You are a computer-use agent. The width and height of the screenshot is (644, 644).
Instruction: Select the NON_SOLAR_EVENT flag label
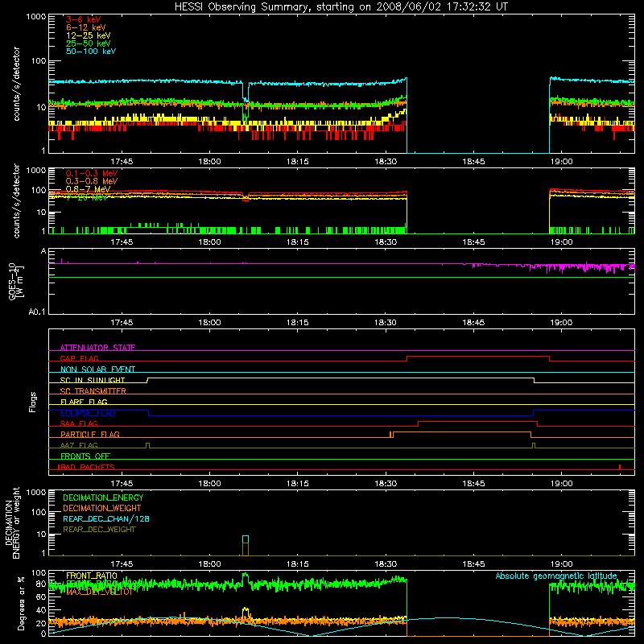(97, 369)
